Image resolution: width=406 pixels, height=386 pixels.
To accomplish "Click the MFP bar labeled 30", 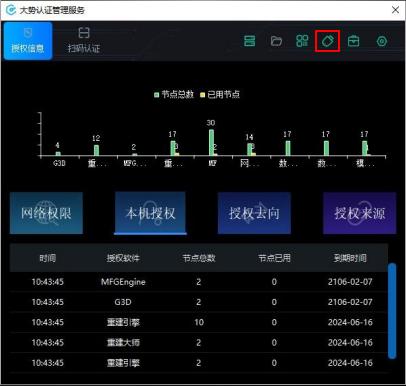I will tap(211, 142).
